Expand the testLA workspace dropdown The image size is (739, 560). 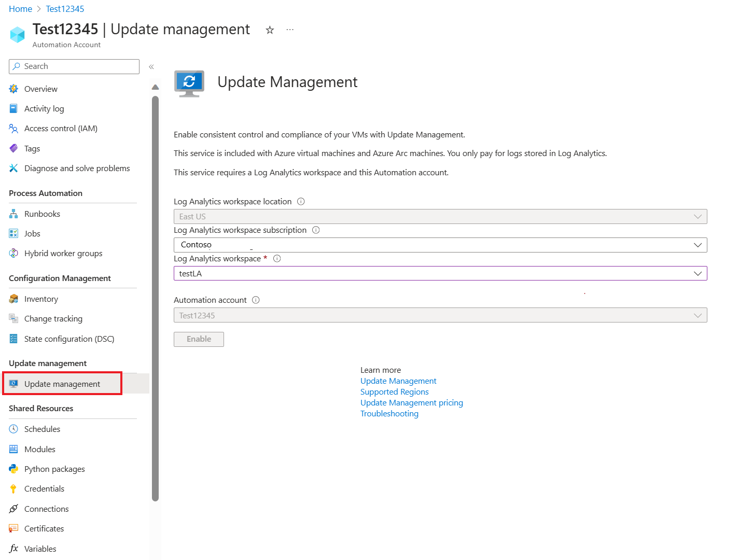tap(699, 273)
